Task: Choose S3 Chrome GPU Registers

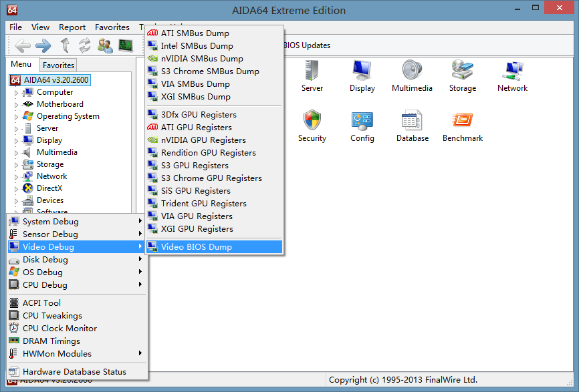Action: coord(214,178)
